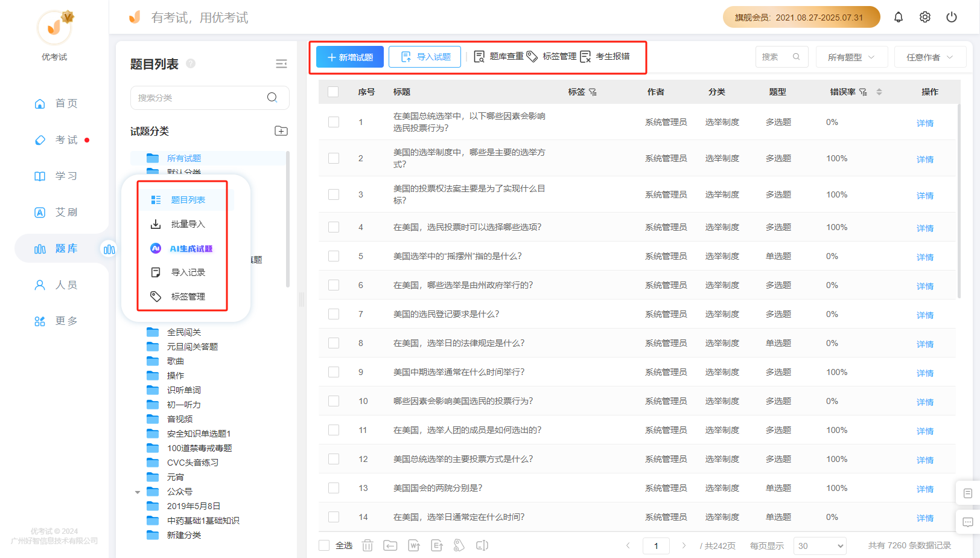Click the search icon in 搜索 box

[797, 57]
